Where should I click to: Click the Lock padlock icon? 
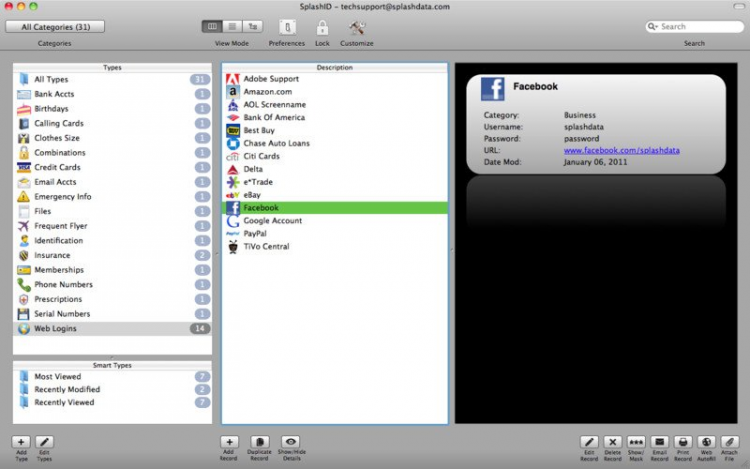click(322, 27)
